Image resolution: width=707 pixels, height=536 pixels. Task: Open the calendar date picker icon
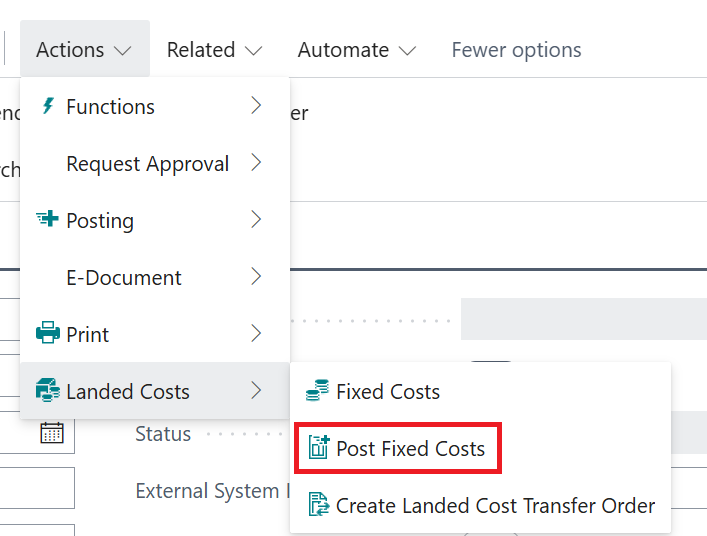(x=52, y=433)
